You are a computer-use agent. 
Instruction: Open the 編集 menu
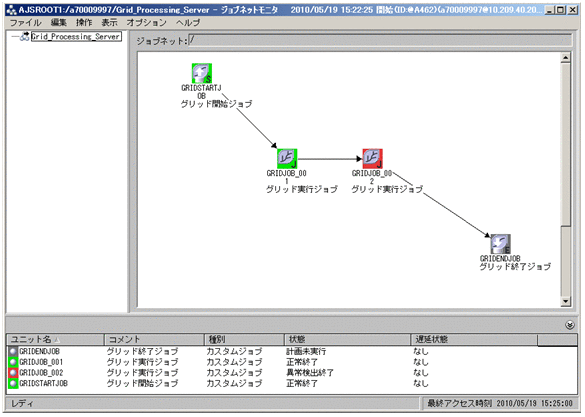(59, 23)
